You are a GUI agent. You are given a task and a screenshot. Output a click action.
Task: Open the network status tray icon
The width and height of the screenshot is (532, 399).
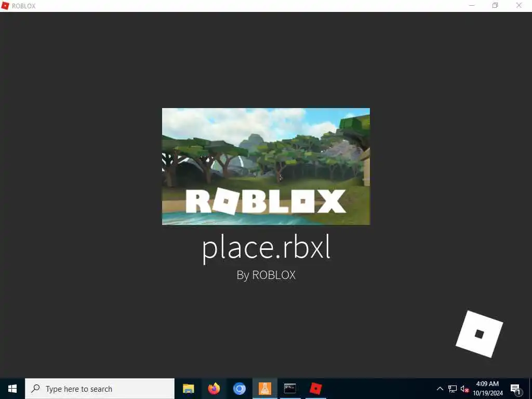(x=453, y=389)
